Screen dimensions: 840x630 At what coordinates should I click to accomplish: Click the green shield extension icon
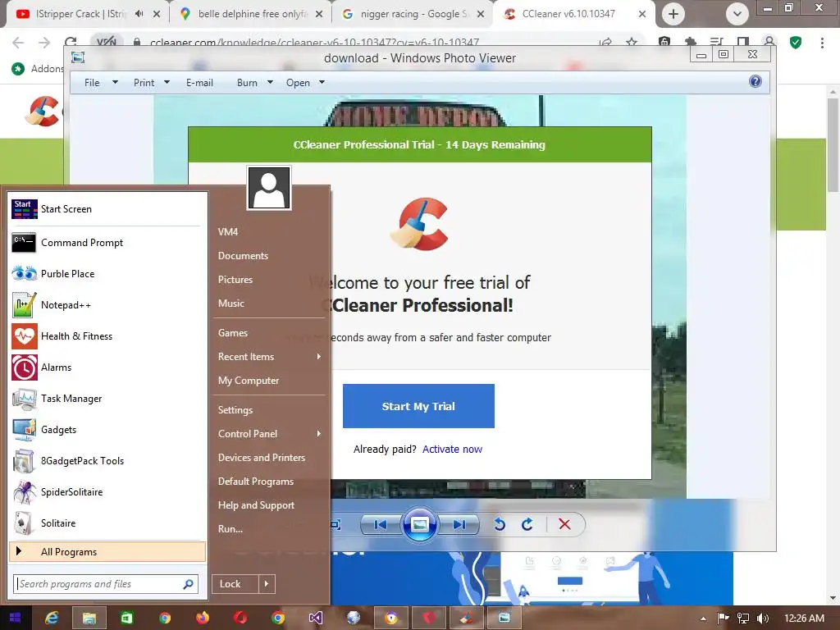tap(796, 43)
